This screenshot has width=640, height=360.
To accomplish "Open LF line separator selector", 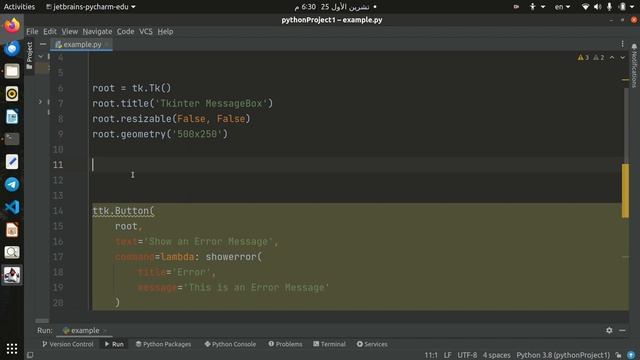I will tap(447, 355).
